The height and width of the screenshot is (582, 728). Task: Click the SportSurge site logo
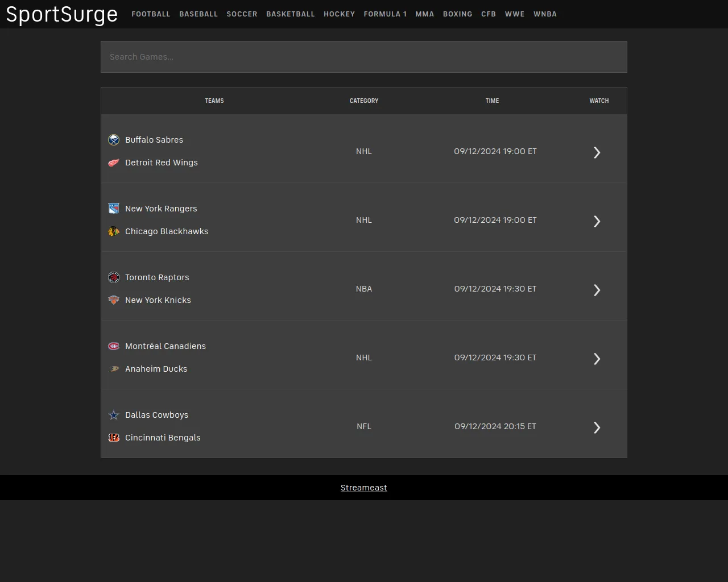click(62, 14)
